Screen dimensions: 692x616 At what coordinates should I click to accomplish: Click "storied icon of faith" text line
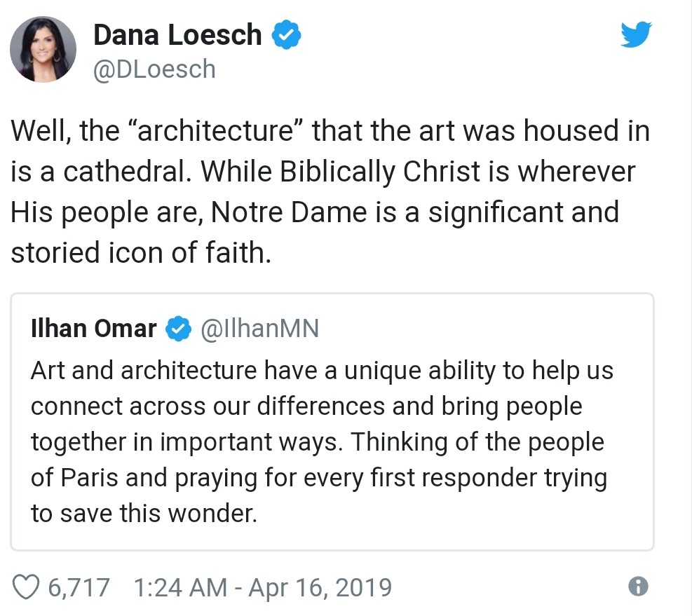140,252
